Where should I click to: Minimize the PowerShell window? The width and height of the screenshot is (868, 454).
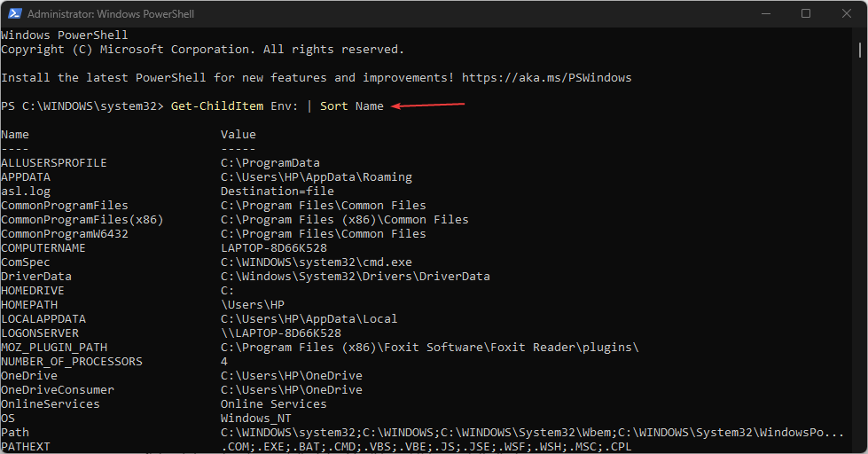(763, 13)
